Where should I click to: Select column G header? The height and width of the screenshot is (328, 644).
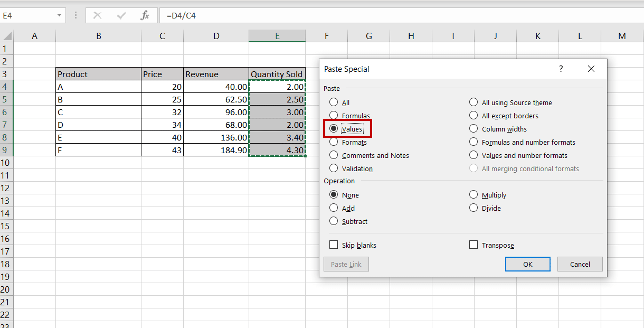[369, 36]
